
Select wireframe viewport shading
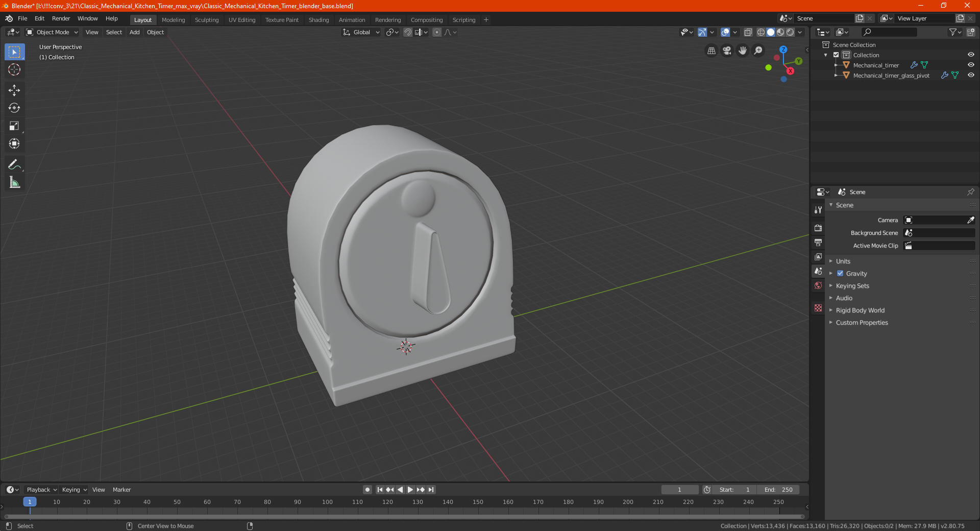pyautogui.click(x=761, y=32)
